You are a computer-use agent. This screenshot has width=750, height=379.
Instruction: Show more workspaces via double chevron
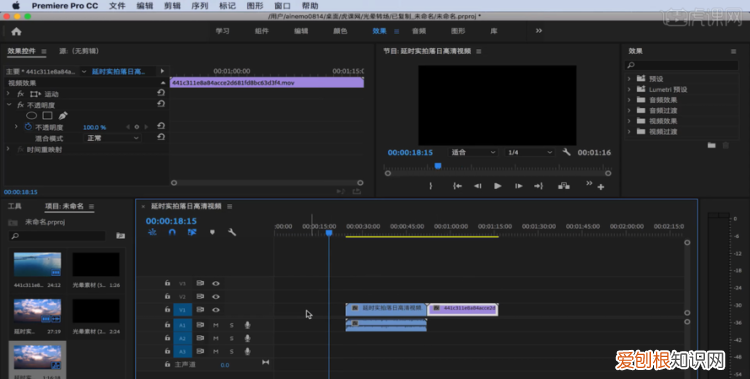[539, 31]
